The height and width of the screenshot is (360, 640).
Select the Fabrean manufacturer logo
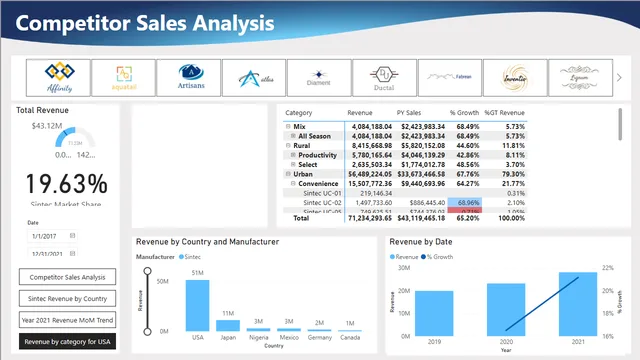[x=450, y=78]
